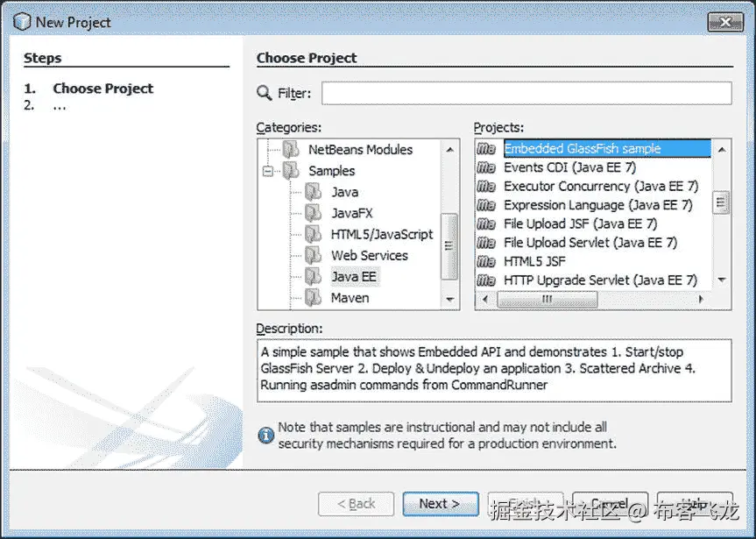
Task: Select the JavaFX samples category
Action: (352, 213)
